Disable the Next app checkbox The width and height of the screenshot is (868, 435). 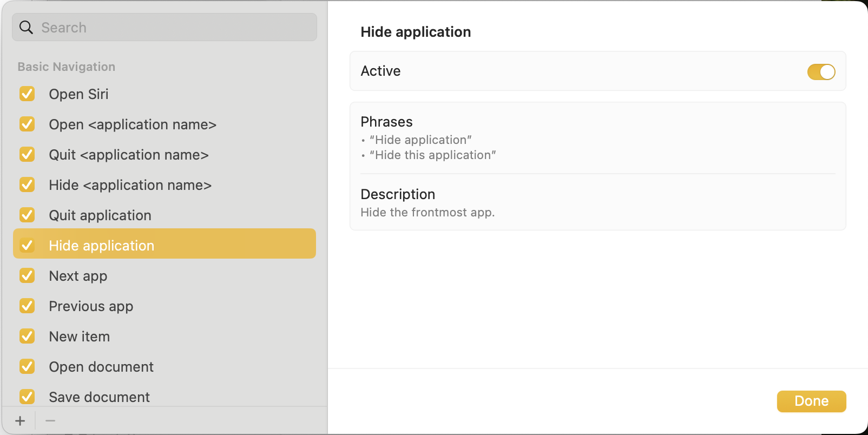27,276
